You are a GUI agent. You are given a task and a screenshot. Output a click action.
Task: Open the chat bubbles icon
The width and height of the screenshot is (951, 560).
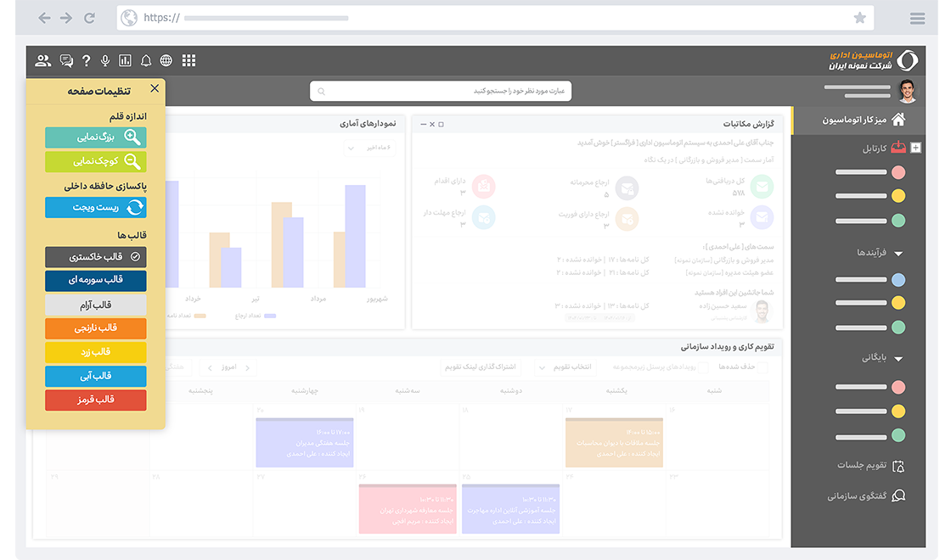pos(66,60)
